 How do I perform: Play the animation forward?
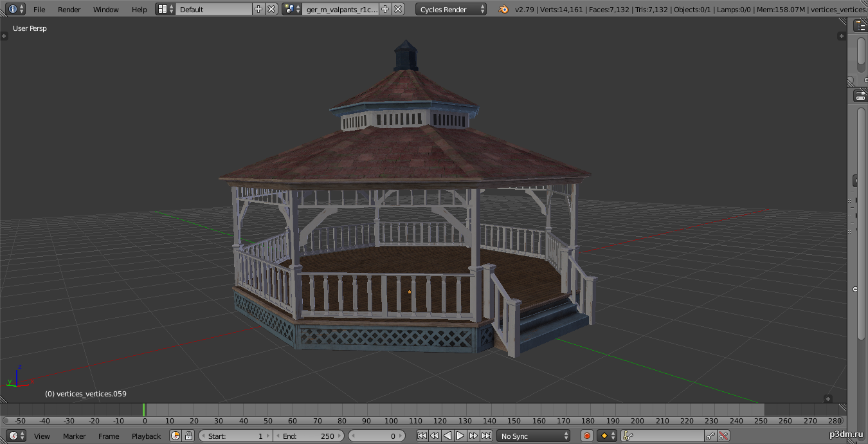(x=460, y=436)
